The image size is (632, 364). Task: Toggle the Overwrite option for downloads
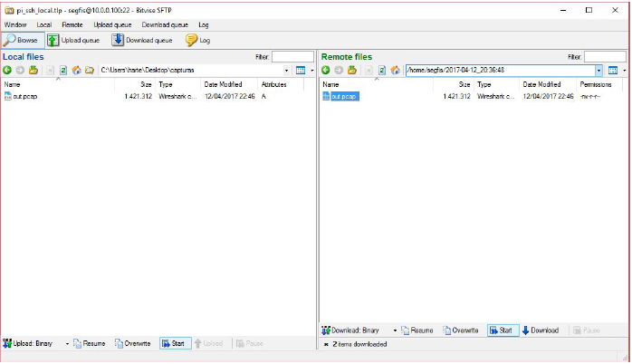point(464,330)
